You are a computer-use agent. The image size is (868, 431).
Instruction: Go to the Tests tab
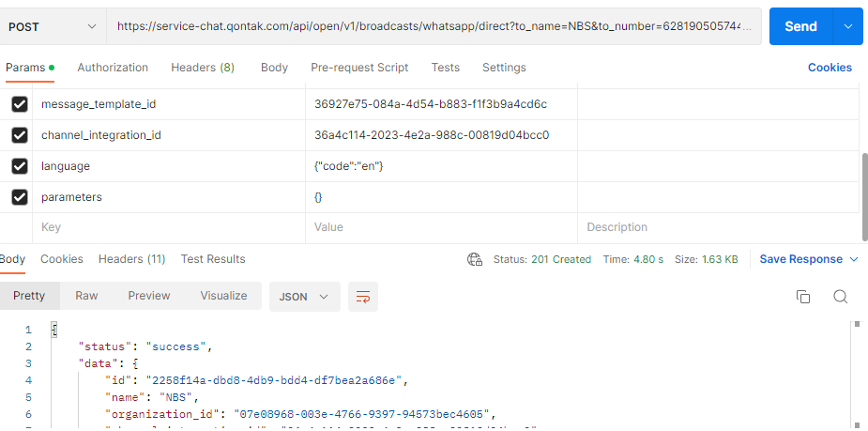tap(445, 68)
